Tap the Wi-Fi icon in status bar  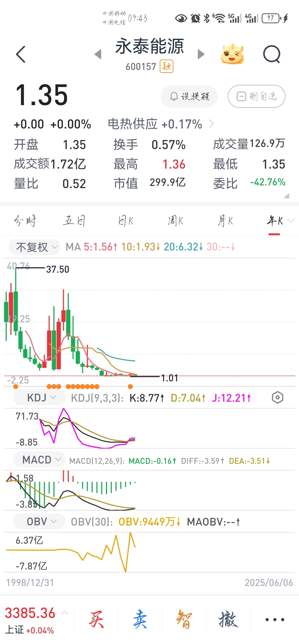219,18
